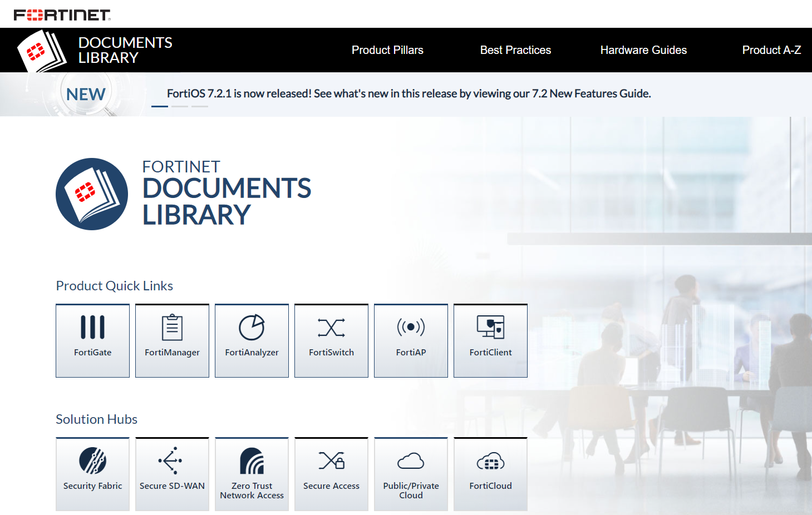Open the Secure Access label link
The width and height of the screenshot is (812, 515).
tap(331, 486)
